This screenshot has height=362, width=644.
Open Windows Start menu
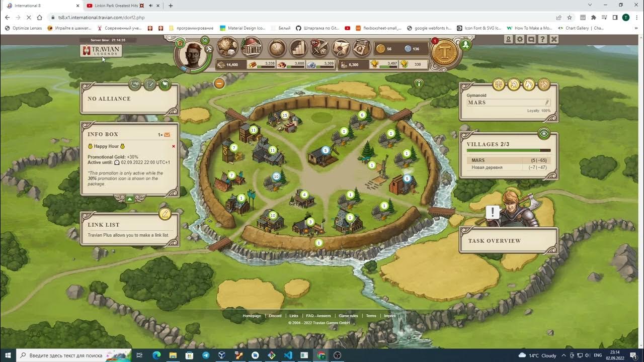click(8, 355)
